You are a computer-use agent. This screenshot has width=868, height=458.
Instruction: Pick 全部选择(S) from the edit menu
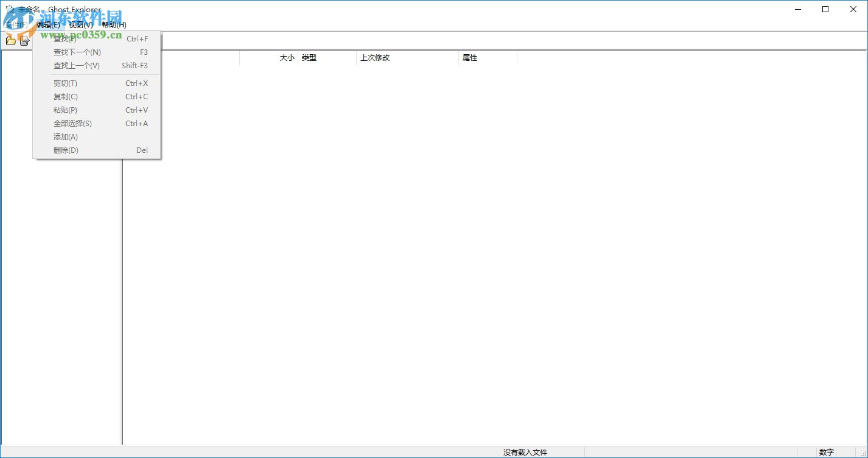97,124
